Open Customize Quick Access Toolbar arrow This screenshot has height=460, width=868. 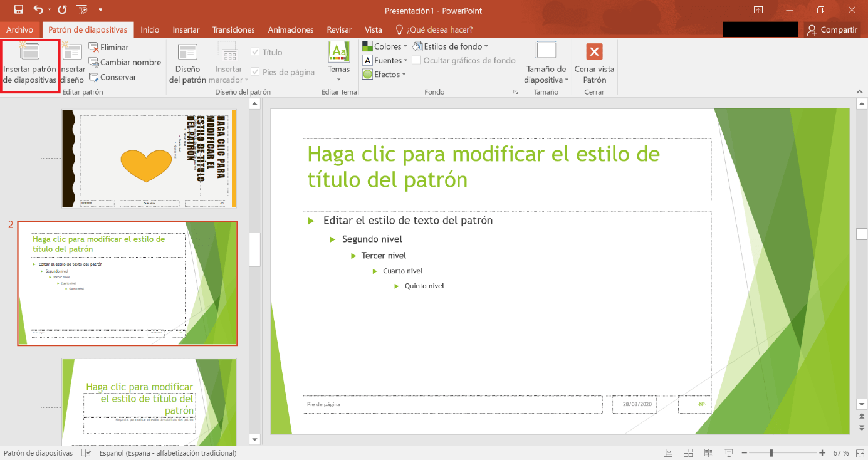click(101, 10)
